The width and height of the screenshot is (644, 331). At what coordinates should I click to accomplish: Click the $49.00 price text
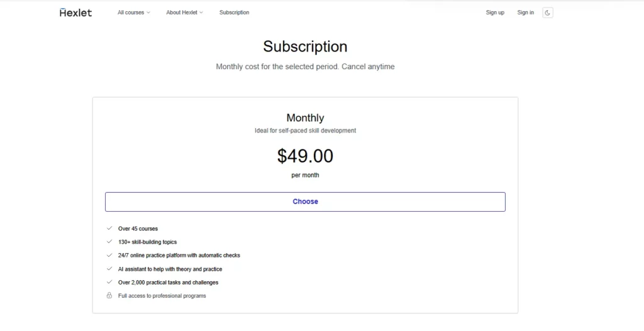tap(305, 156)
